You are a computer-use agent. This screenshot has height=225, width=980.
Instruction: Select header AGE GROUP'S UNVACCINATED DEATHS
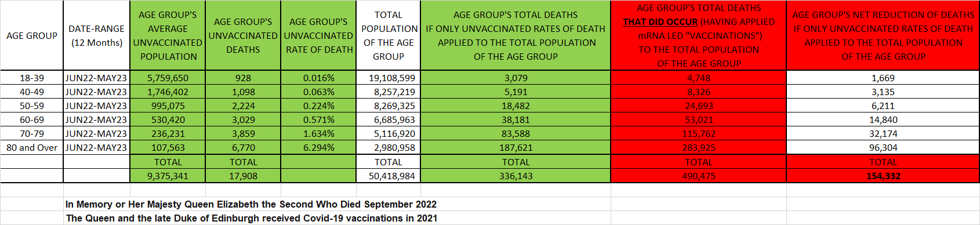243,35
